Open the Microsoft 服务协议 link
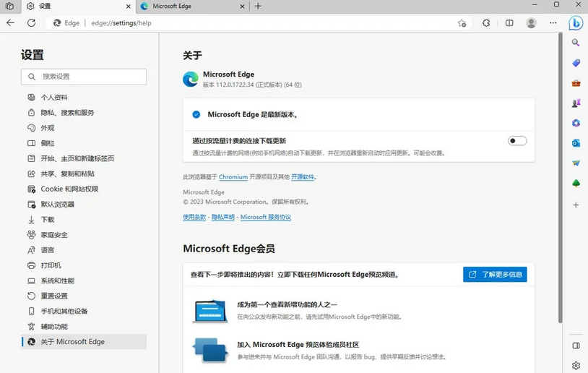Image resolution: width=588 pixels, height=373 pixels. (x=266, y=217)
